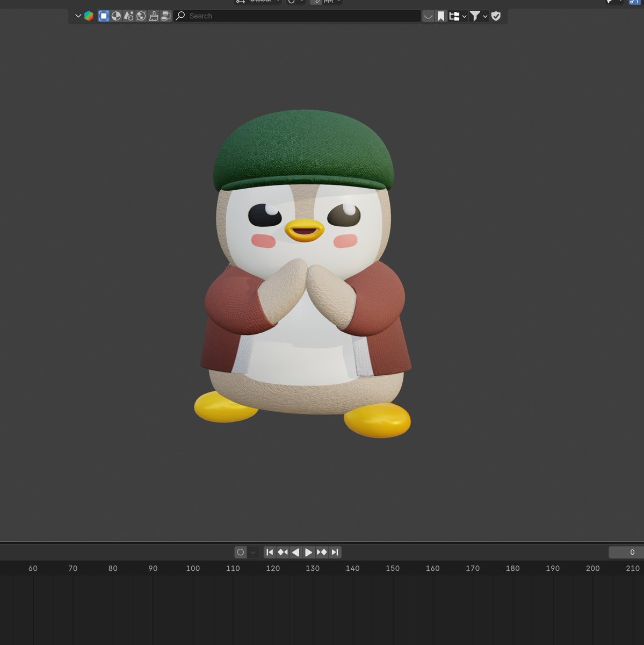Click the funnel filter icon
Screen dimensions: 644x645
click(475, 16)
